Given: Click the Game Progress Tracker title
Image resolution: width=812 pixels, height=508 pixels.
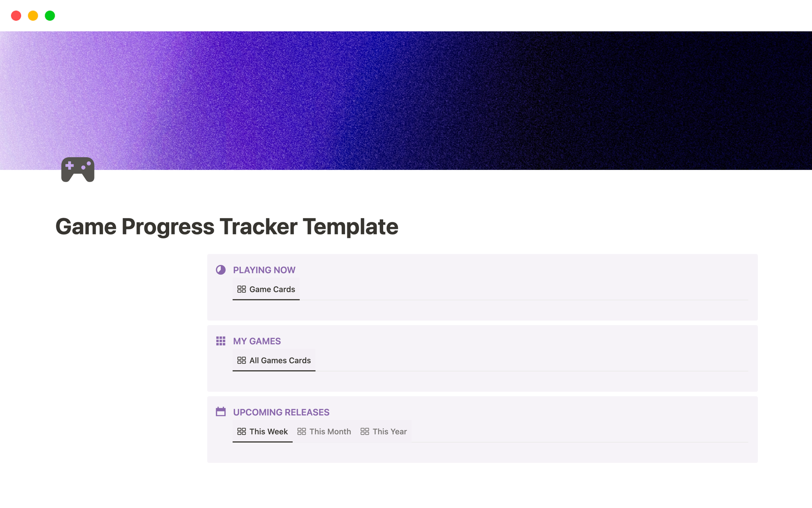Looking at the screenshot, I should (227, 226).
